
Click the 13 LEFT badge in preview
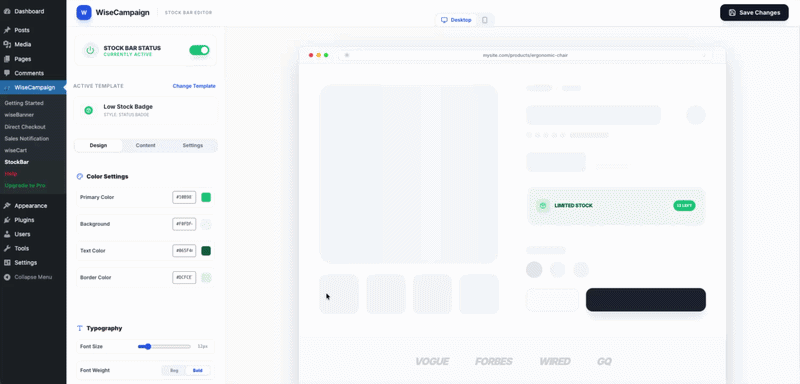coord(684,206)
